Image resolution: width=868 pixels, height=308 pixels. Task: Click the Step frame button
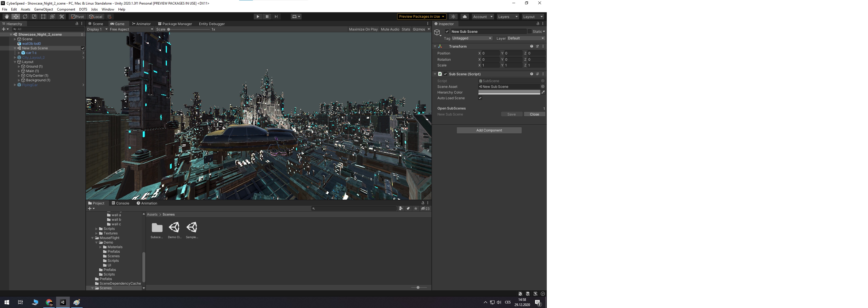click(276, 17)
